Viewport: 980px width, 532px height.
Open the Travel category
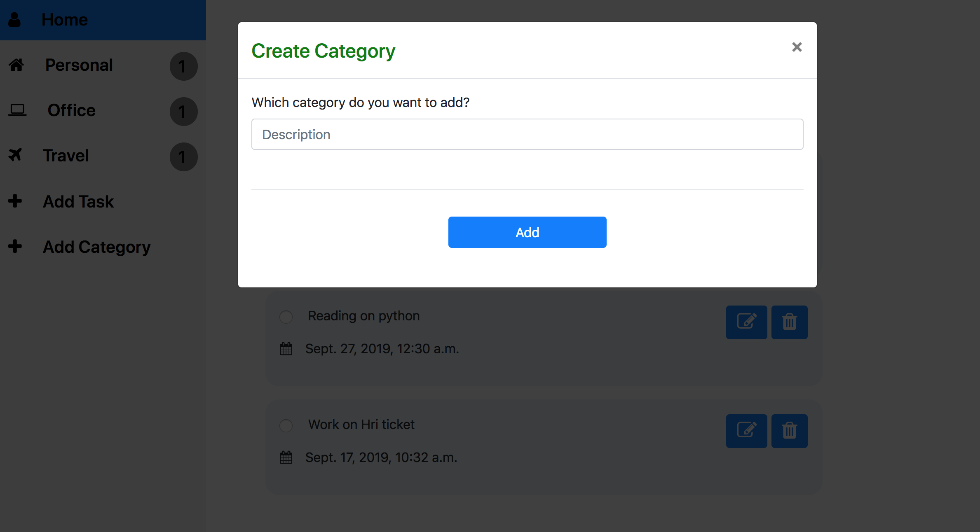pyautogui.click(x=66, y=155)
